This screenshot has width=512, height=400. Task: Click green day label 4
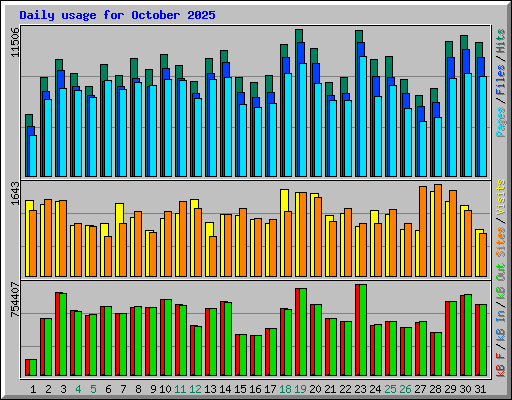78,389
